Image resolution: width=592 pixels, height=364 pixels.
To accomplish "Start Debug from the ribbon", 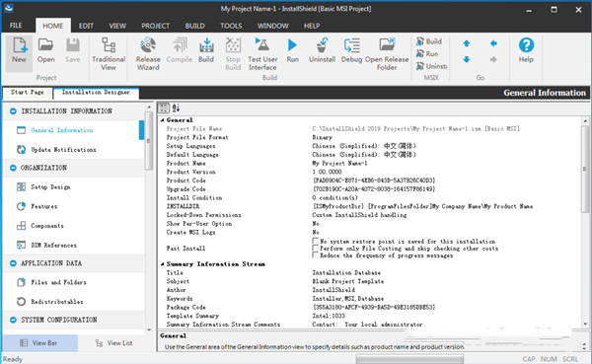I will click(x=351, y=50).
